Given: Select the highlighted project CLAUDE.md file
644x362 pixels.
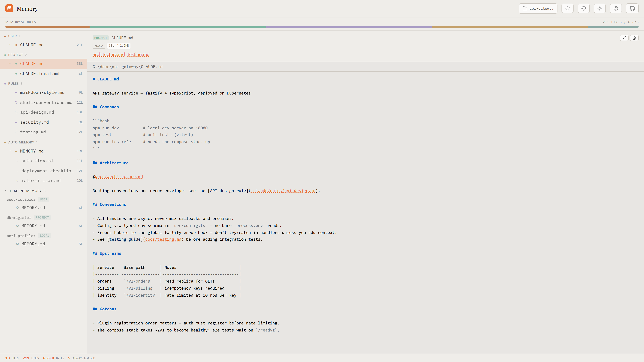Looking at the screenshot, I should coord(43,64).
